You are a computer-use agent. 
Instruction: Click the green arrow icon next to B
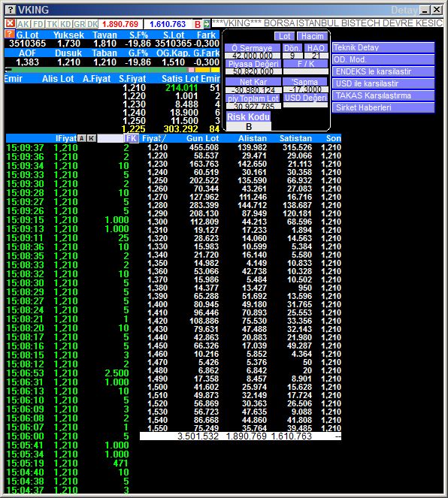207,24
